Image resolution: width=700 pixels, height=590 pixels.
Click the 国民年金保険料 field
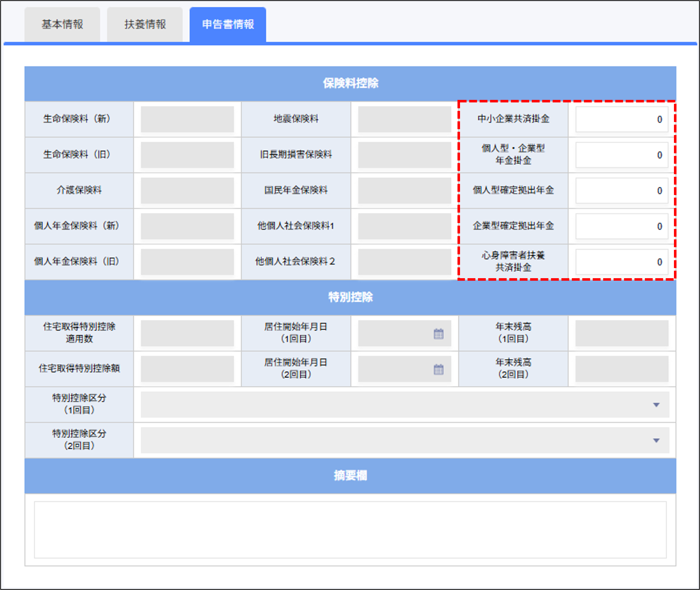tap(405, 190)
